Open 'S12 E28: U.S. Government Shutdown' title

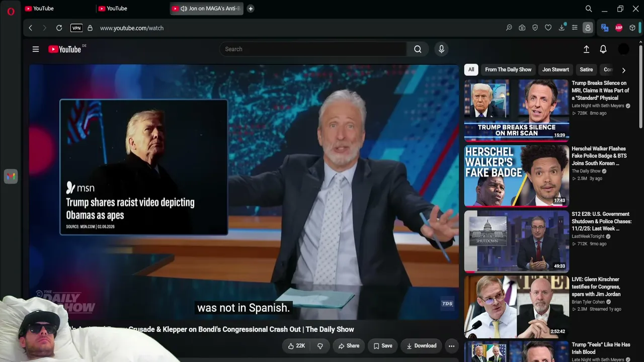(602, 221)
